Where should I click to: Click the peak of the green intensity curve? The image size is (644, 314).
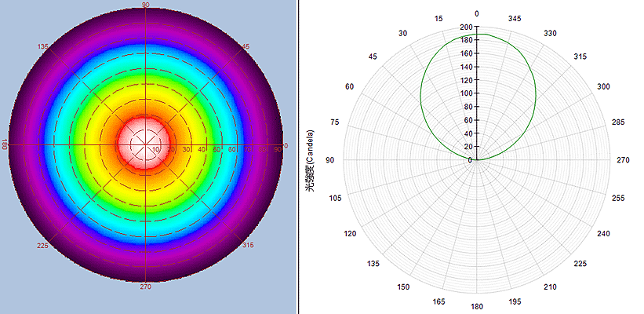[x=477, y=34]
